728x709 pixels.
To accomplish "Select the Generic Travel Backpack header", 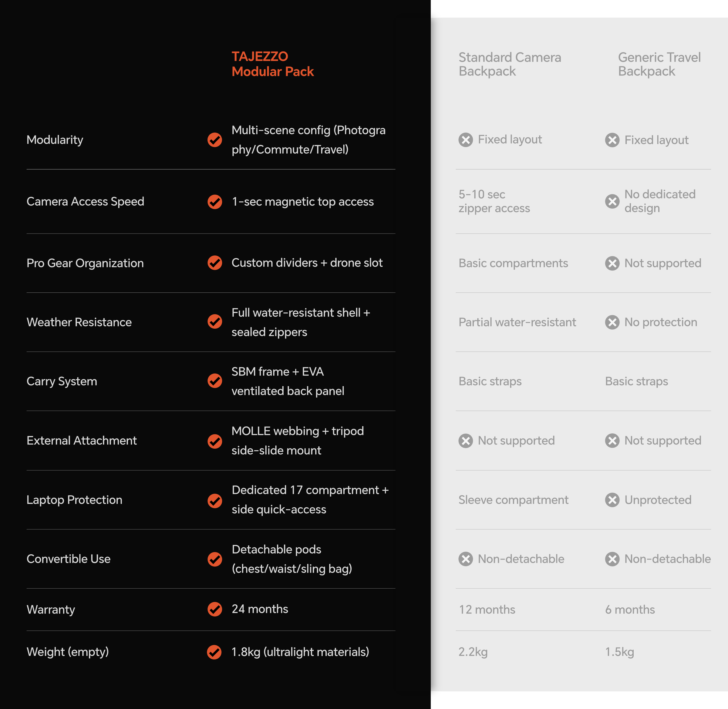I will point(659,64).
